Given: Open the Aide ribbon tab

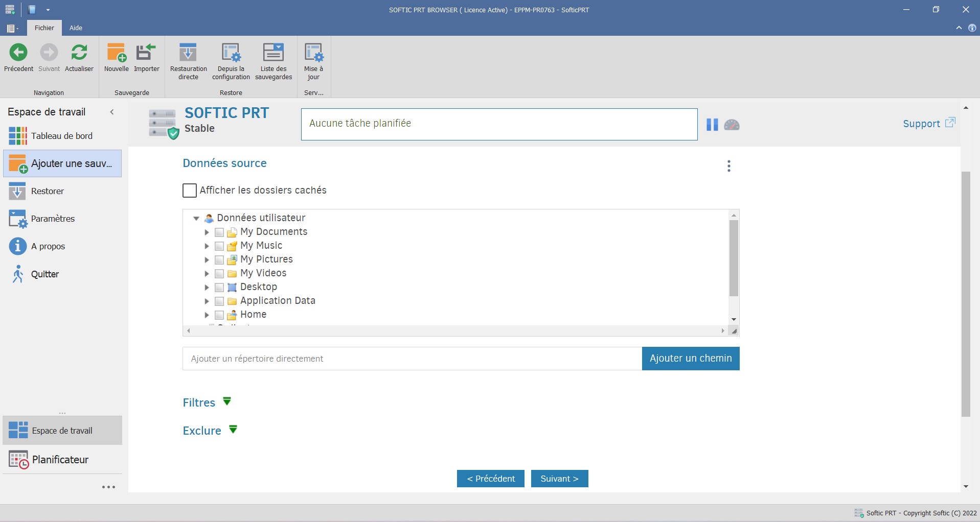Looking at the screenshot, I should point(76,28).
